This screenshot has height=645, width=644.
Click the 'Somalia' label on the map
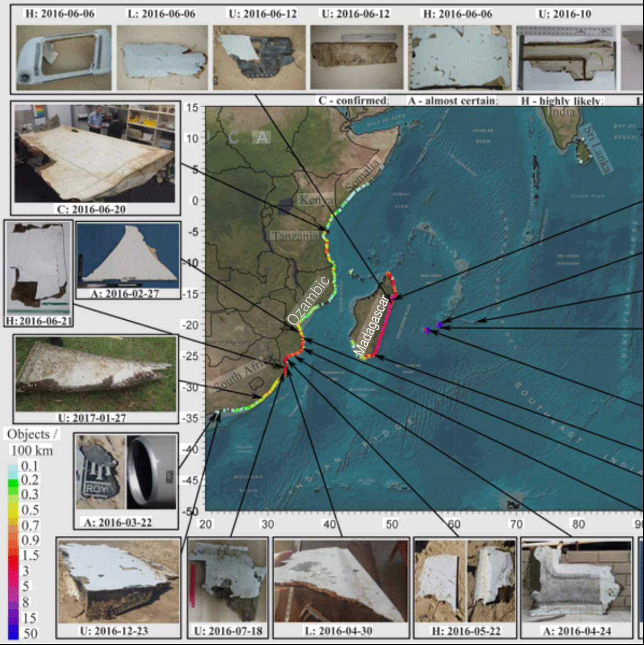362,175
